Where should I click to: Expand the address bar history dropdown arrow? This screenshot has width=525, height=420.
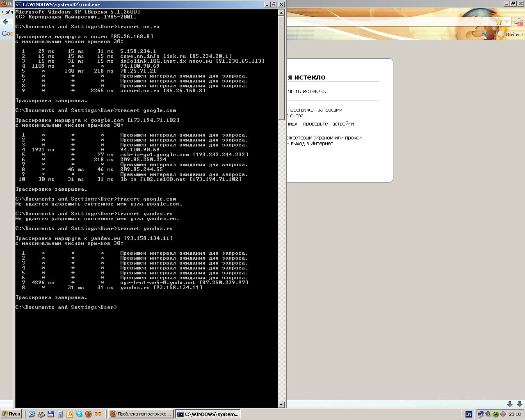tap(507, 22)
